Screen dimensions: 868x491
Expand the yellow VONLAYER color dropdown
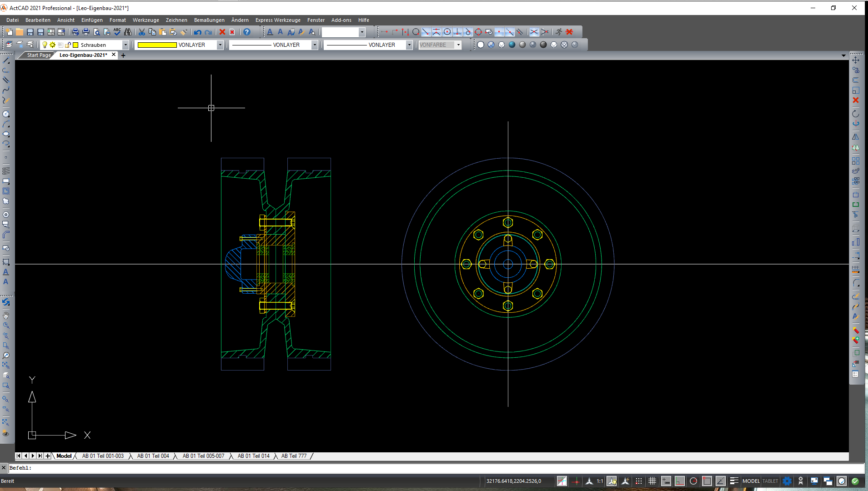[x=220, y=45]
